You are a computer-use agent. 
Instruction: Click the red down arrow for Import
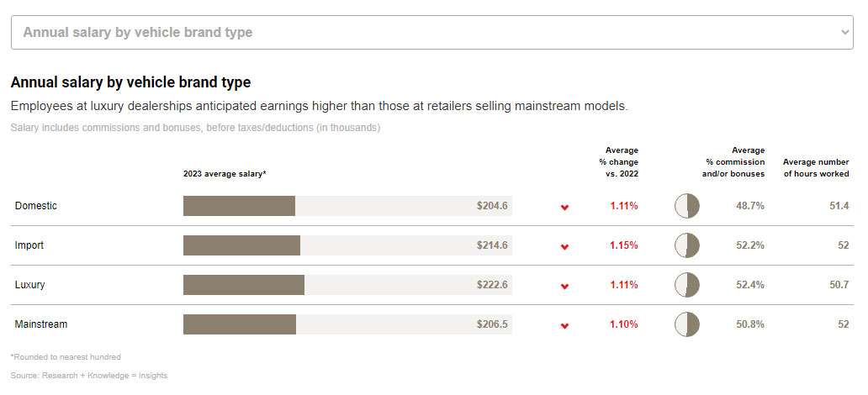[564, 246]
